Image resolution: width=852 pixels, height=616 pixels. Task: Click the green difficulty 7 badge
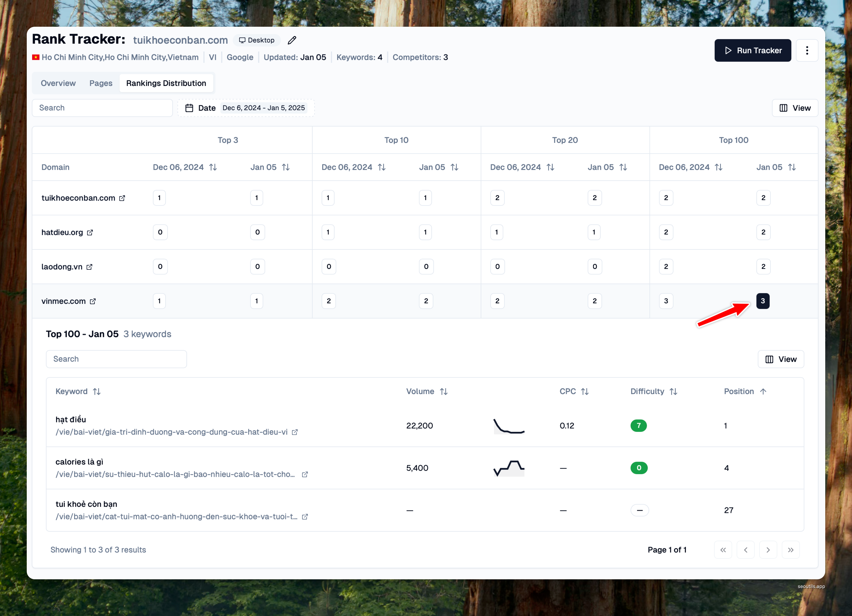(638, 426)
